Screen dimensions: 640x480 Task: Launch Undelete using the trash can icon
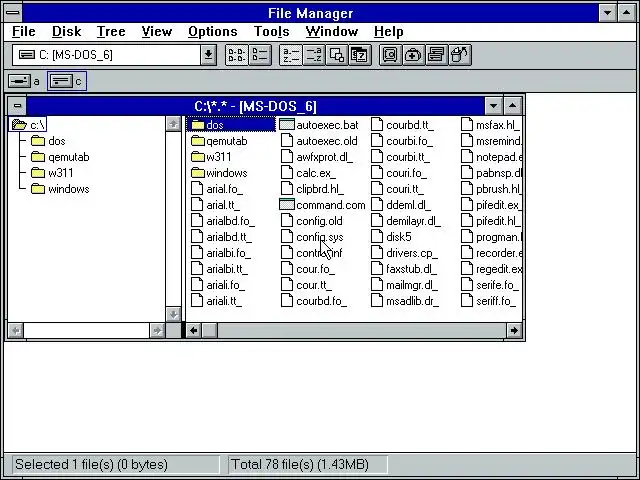(460, 55)
